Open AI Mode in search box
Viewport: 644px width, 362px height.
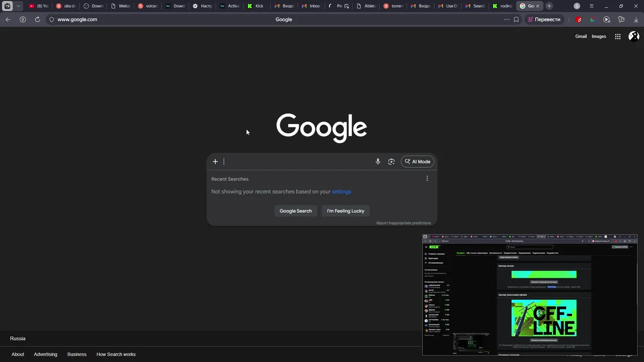(418, 161)
